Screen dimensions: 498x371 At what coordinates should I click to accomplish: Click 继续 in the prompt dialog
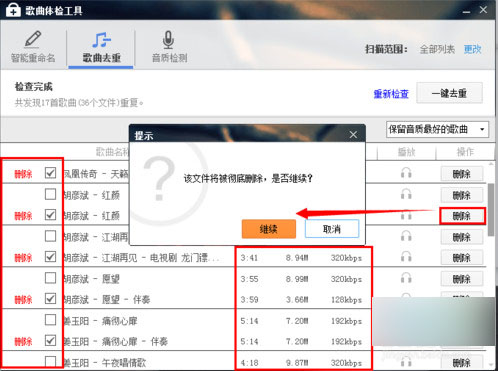point(269,229)
